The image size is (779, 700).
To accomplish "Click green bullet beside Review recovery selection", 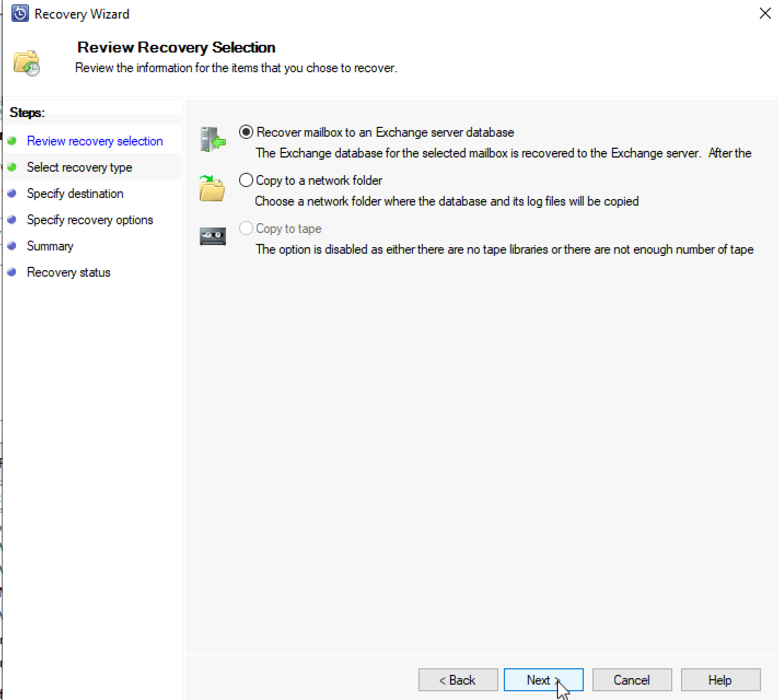I will [12, 141].
